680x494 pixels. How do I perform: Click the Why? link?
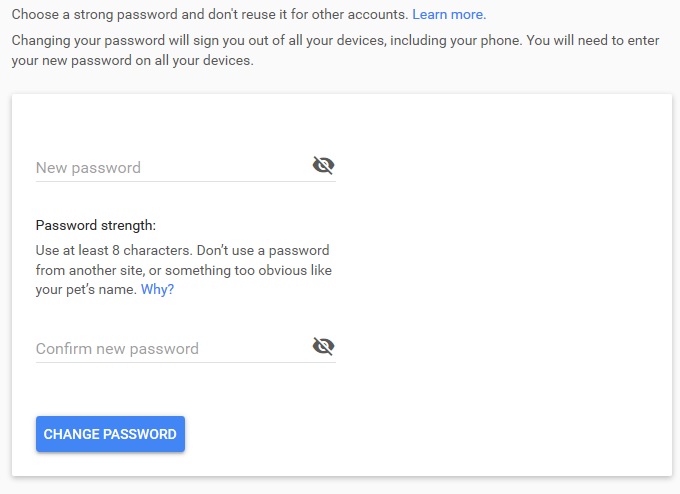(157, 290)
